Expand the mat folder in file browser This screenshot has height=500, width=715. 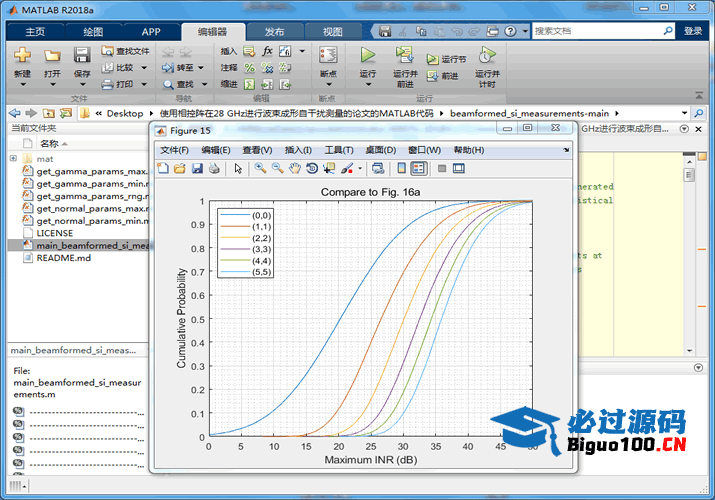[13, 158]
